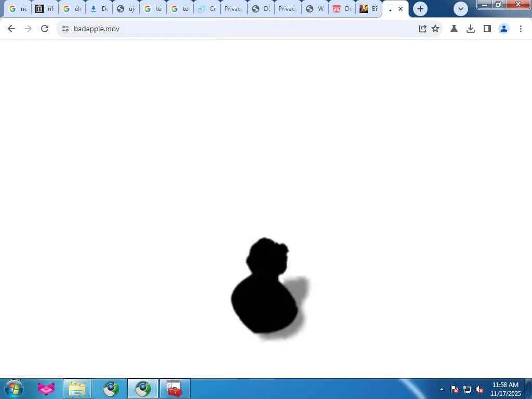Show hidden system tray icons
Viewport: 532px width, 399px height.
pyautogui.click(x=442, y=389)
